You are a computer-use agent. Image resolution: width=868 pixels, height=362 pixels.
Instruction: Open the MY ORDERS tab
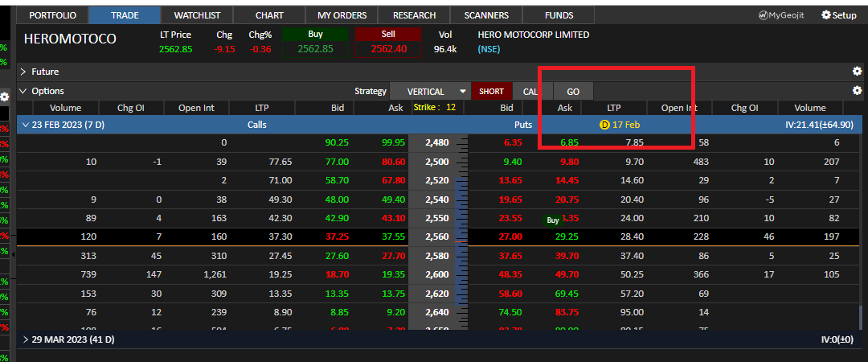(342, 15)
